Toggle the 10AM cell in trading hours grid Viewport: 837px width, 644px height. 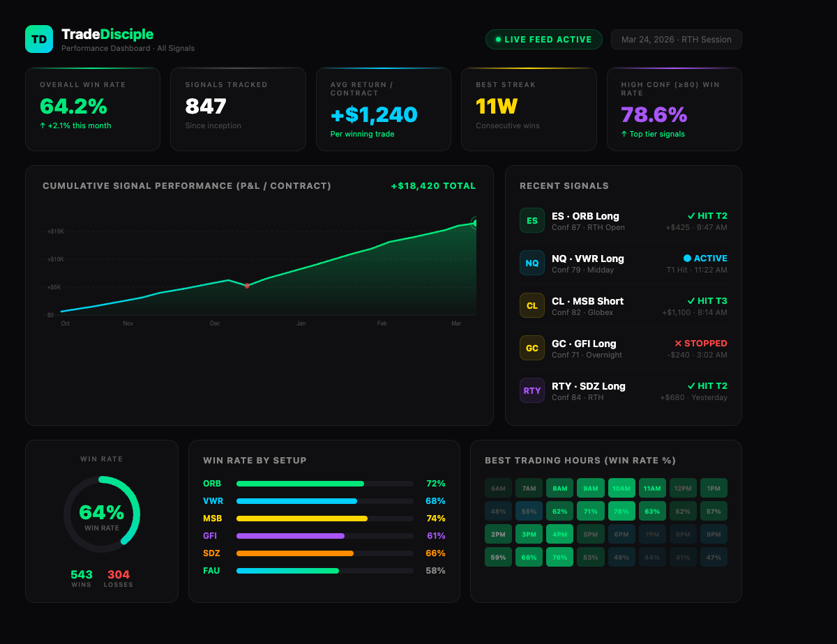pos(621,488)
